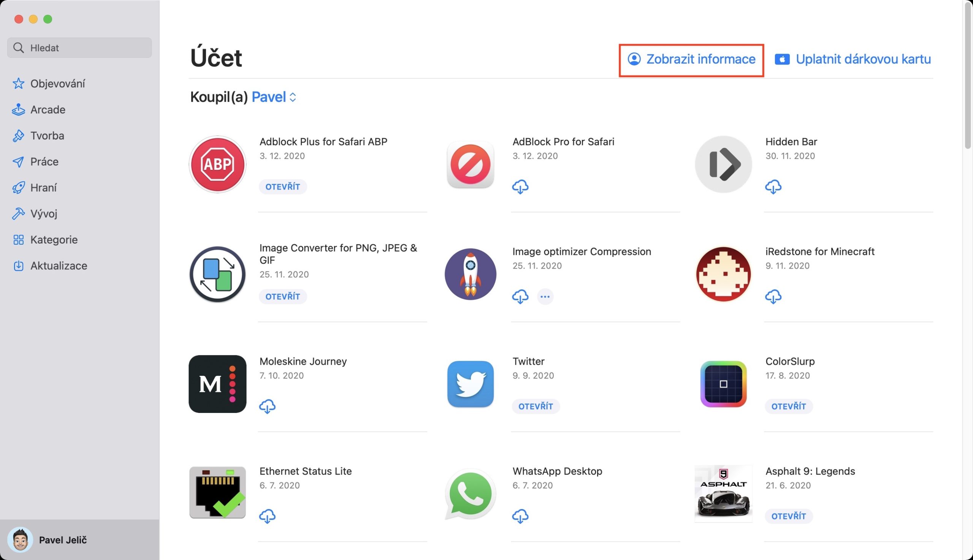Download AdBlock Pro for Safari via cloud icon
Viewport: 973px width, 560px height.
tap(520, 187)
